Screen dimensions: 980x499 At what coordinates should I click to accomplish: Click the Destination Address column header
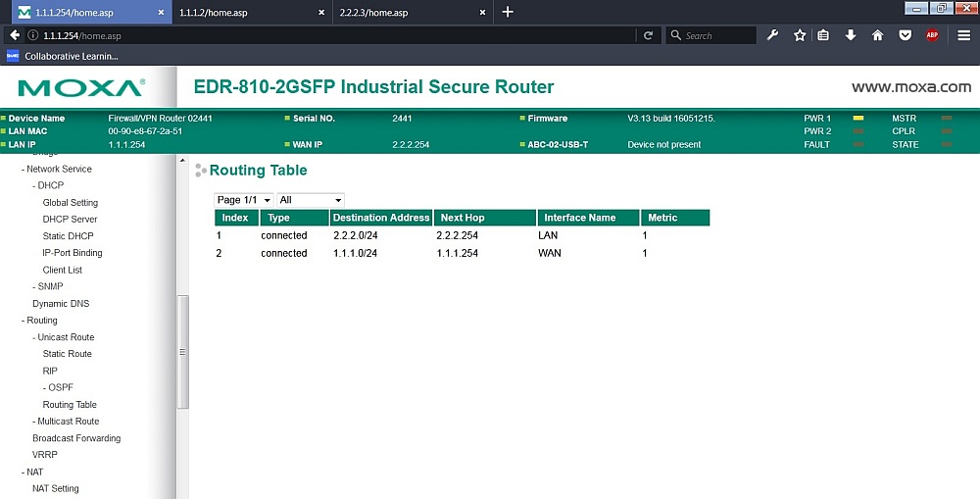click(x=381, y=218)
